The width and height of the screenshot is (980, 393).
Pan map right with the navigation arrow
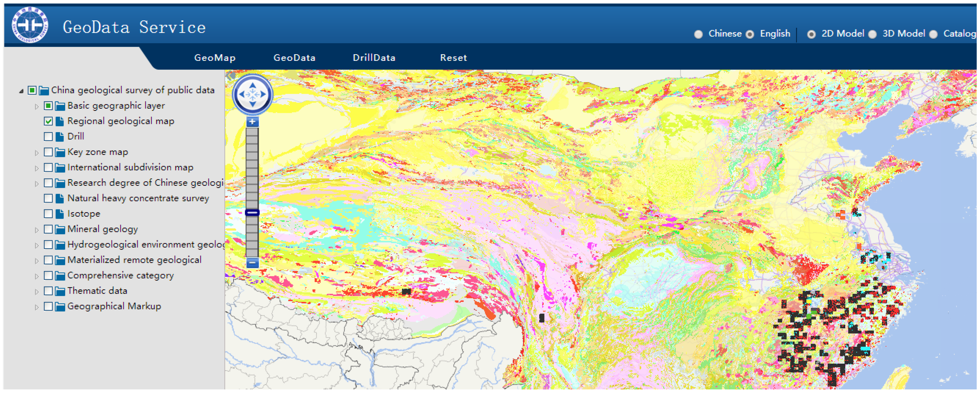pyautogui.click(x=263, y=94)
